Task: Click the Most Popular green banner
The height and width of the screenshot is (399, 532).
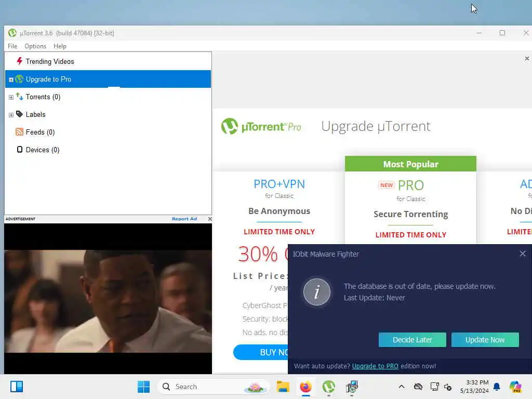Action: [410, 164]
